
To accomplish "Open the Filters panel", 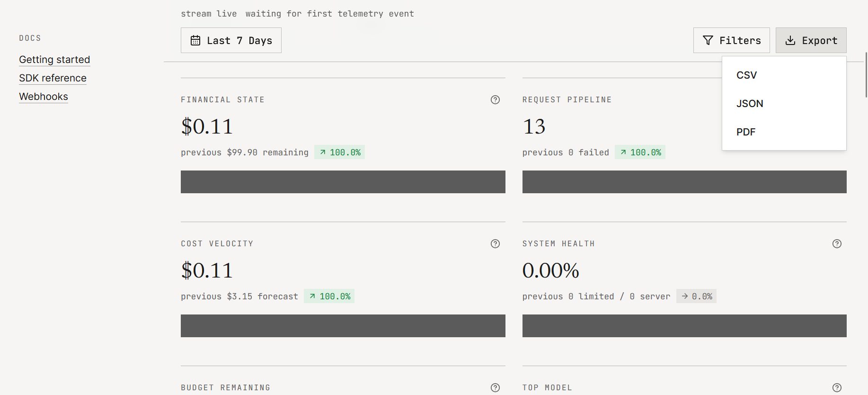I will [x=732, y=40].
